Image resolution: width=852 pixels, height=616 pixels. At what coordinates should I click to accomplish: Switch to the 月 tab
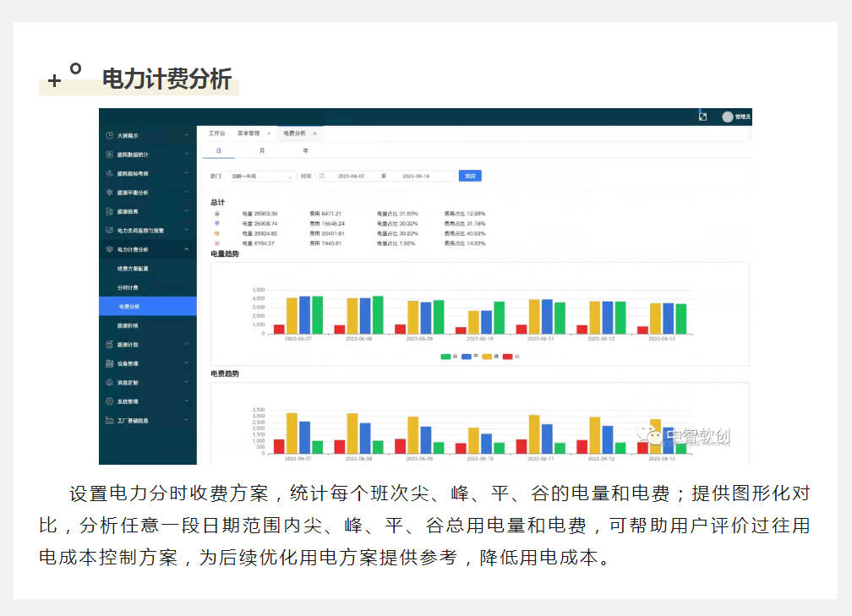261,150
